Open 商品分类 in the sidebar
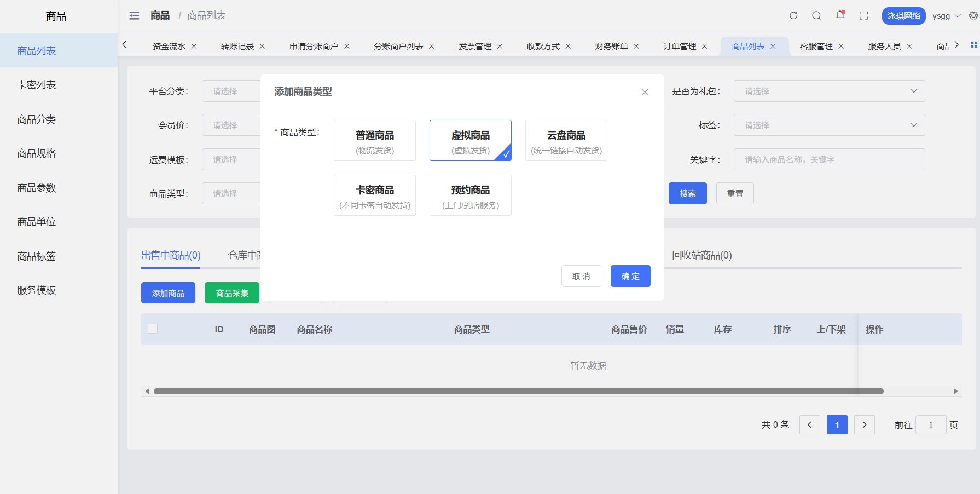 tap(37, 119)
